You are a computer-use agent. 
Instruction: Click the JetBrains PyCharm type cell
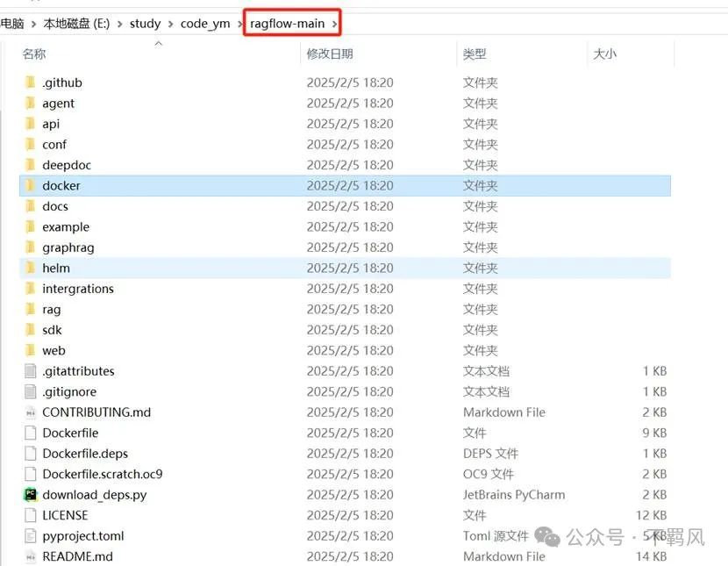tap(514, 495)
